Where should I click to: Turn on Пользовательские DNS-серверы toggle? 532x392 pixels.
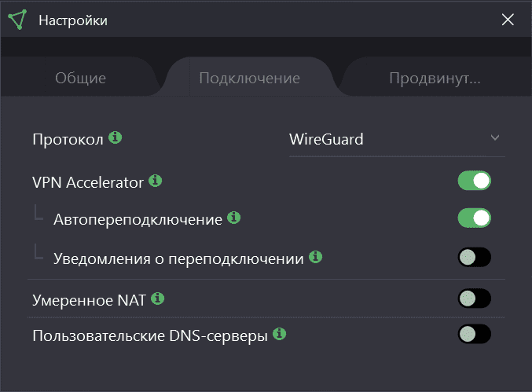click(475, 335)
